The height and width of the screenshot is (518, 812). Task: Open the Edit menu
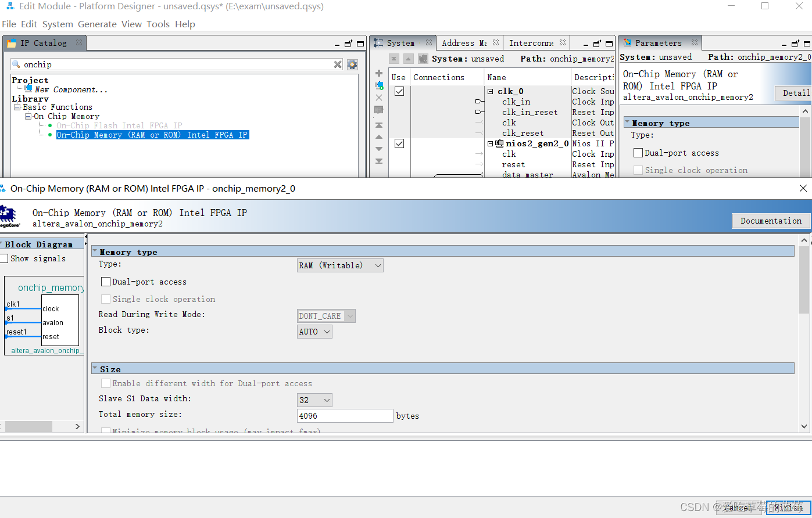pyautogui.click(x=29, y=24)
